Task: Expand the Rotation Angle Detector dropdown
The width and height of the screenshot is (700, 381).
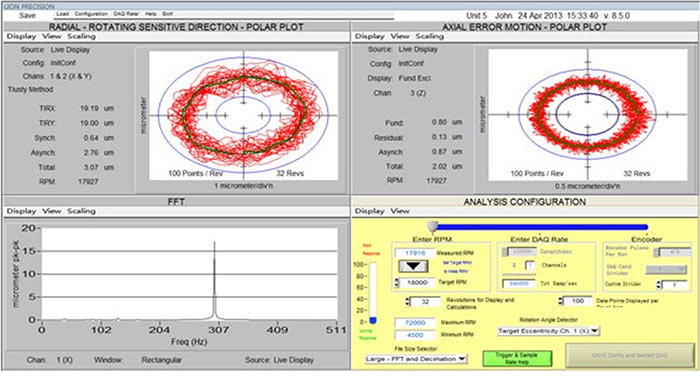Action: [549, 331]
